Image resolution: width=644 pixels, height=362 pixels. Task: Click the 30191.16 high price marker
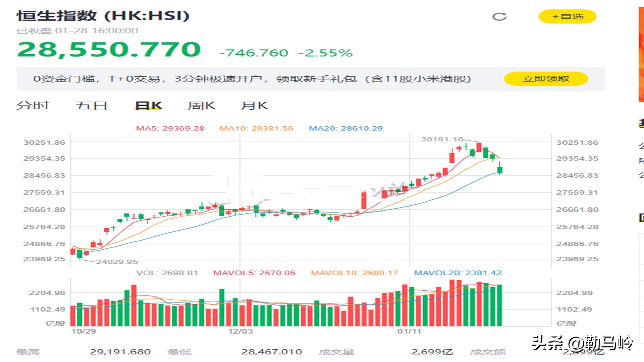[x=442, y=139]
